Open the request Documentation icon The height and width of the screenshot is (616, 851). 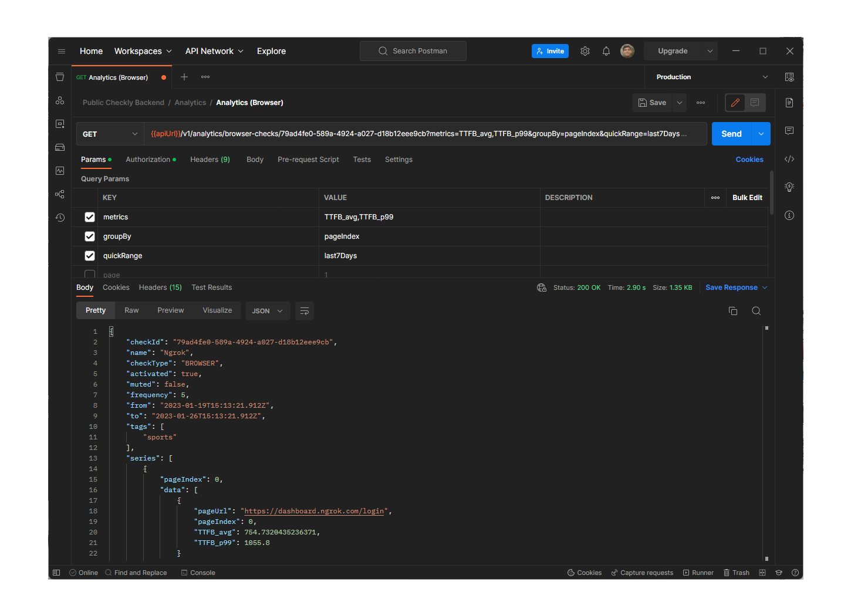point(789,102)
